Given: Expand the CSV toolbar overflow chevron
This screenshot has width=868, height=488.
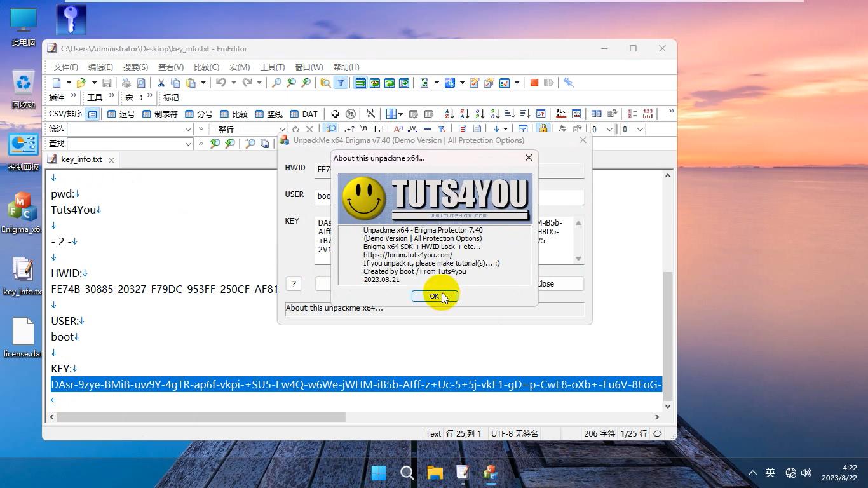Looking at the screenshot, I should [671, 112].
